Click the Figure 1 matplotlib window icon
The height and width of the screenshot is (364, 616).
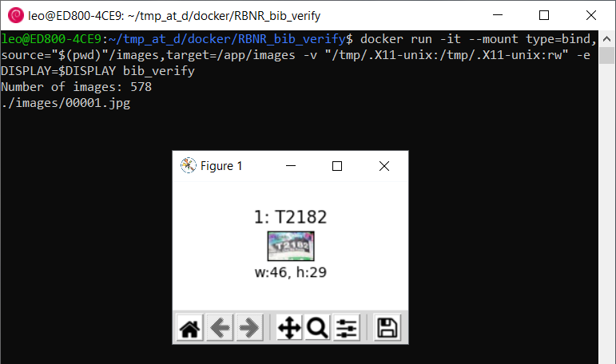189,165
